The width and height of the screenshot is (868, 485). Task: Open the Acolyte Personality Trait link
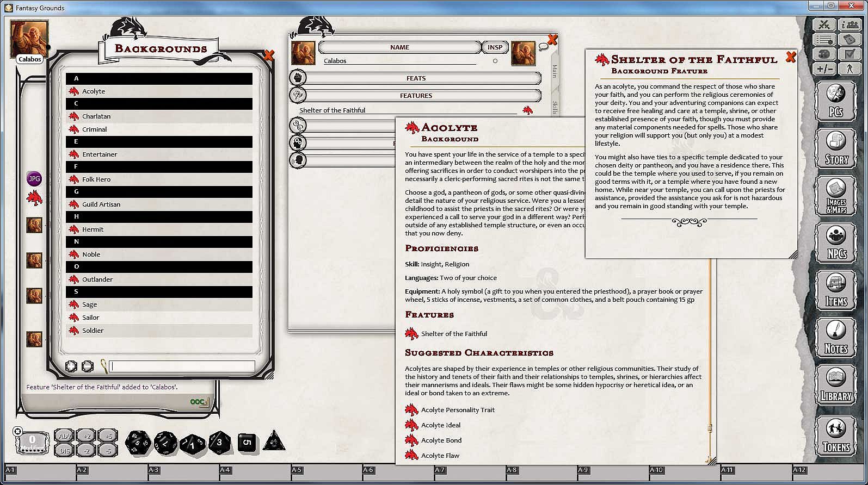pos(450,410)
